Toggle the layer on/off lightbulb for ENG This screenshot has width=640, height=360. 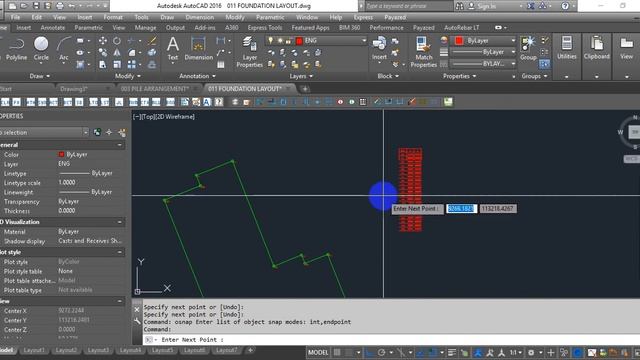[270, 40]
